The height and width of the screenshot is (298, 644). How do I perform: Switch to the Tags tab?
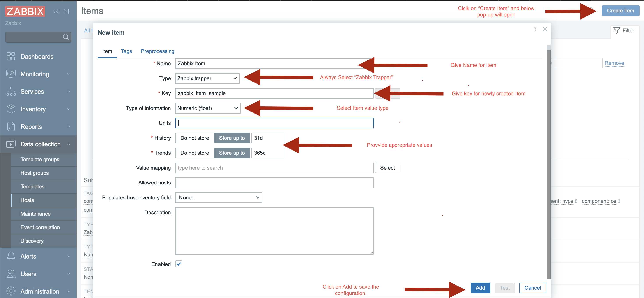pyautogui.click(x=127, y=51)
